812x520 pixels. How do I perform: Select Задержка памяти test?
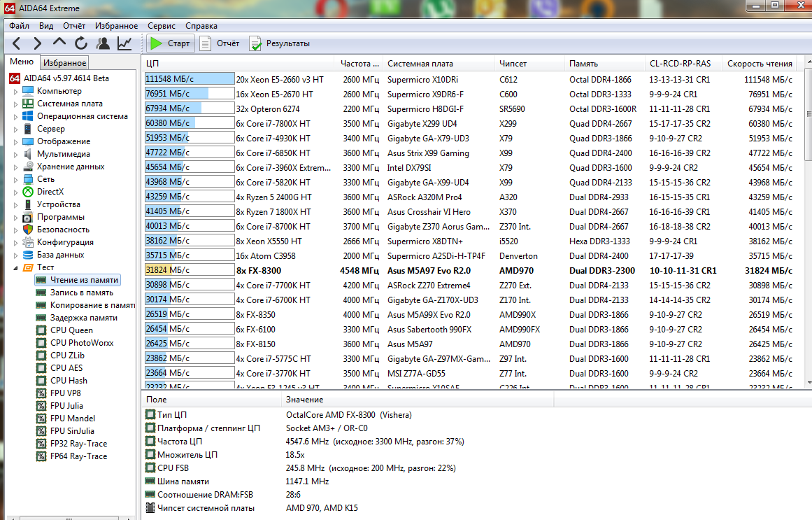tap(77, 318)
